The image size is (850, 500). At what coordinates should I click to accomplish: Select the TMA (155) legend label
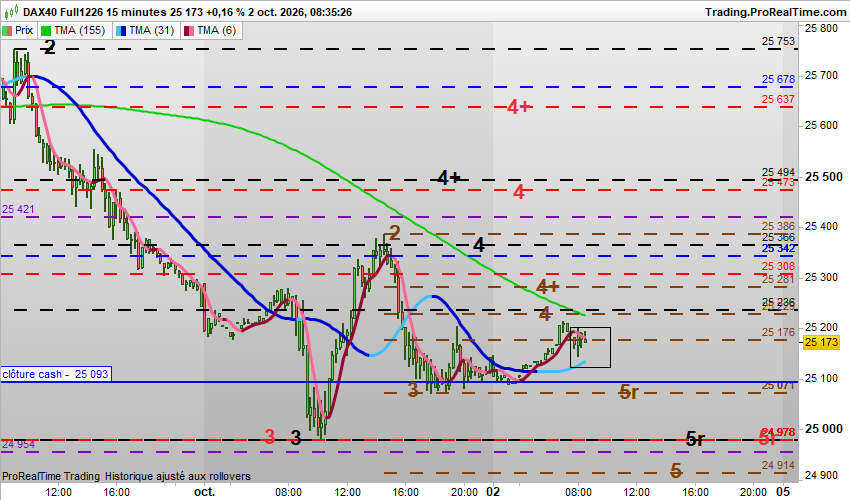[x=80, y=30]
